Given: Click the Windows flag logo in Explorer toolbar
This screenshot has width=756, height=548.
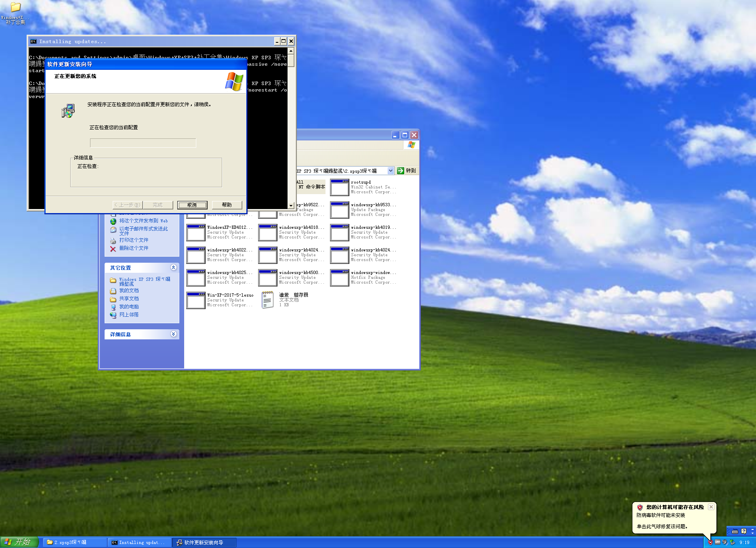Looking at the screenshot, I should [x=411, y=145].
